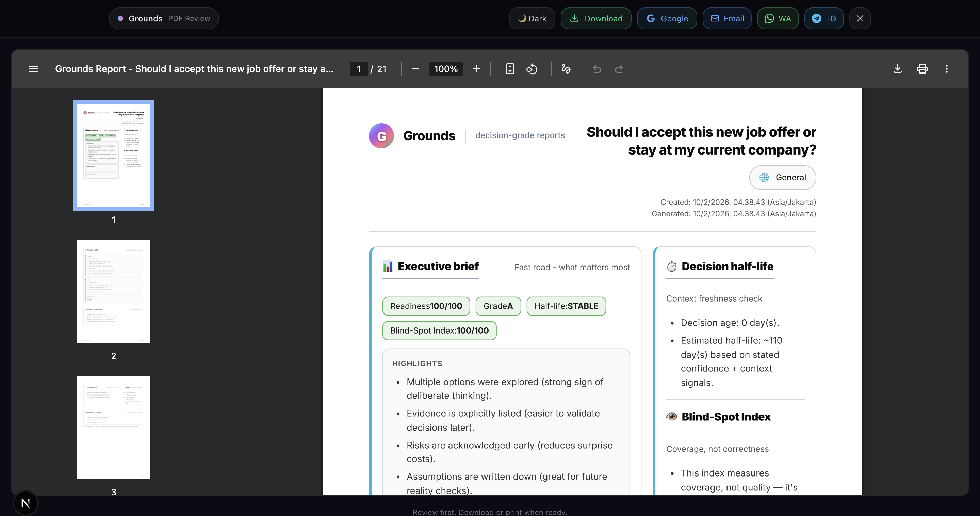Share report through TG Telegram button
The width and height of the screenshot is (980, 516).
(x=823, y=18)
